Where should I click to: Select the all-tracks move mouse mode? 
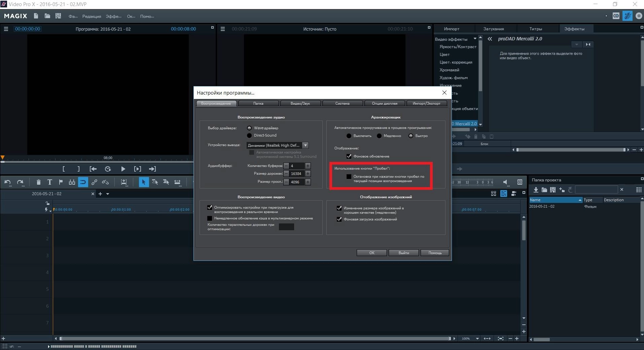(x=166, y=182)
